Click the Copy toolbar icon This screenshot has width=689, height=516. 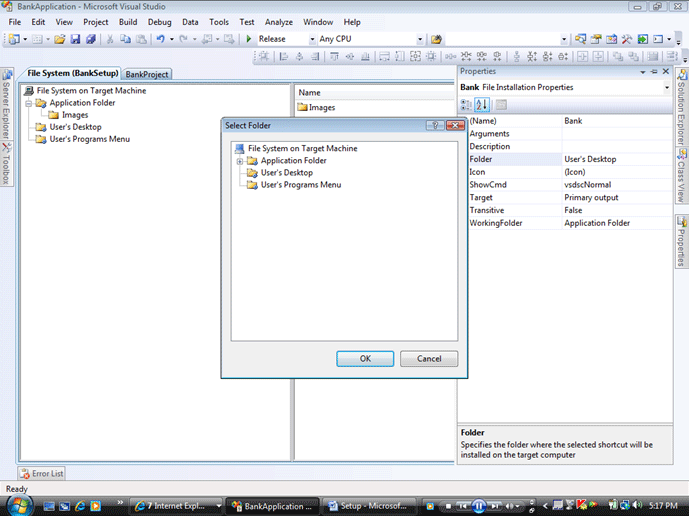[125, 39]
